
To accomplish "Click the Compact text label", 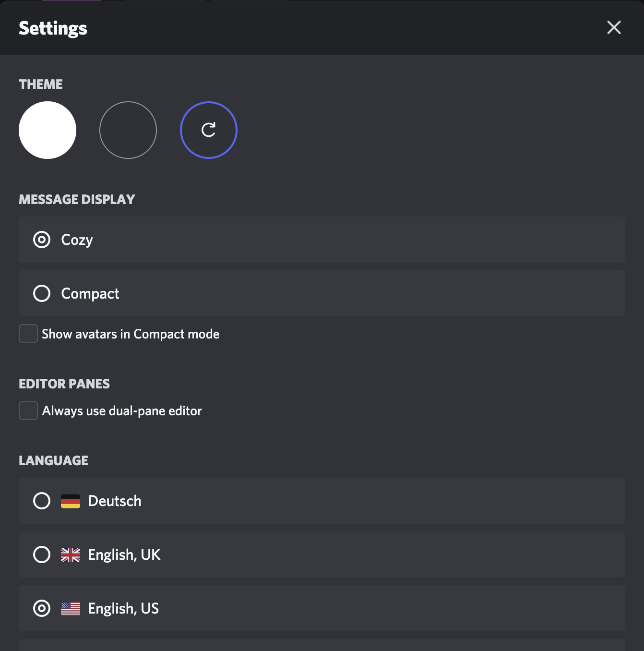I will [90, 294].
